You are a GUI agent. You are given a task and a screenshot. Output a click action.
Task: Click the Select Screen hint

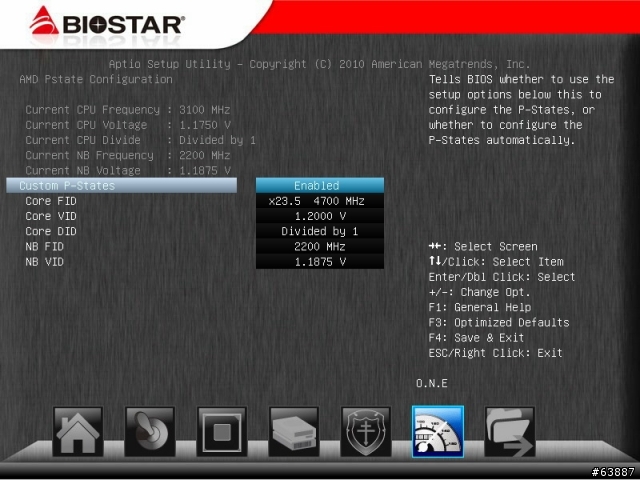pos(483,247)
